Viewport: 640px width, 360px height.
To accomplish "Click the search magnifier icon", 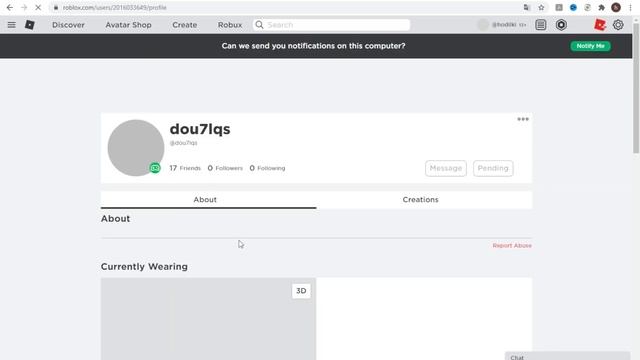I will coord(259,25).
